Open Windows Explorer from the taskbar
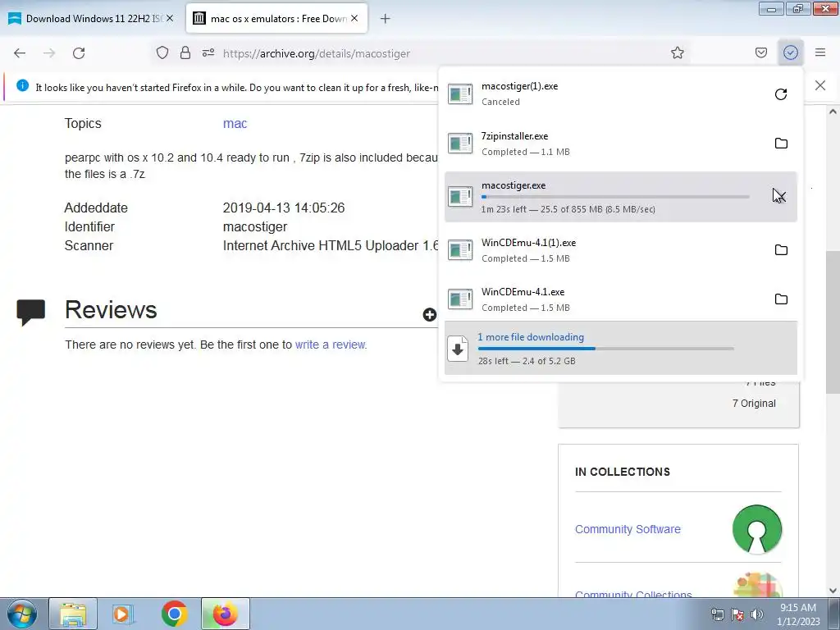The height and width of the screenshot is (630, 840). (x=73, y=614)
